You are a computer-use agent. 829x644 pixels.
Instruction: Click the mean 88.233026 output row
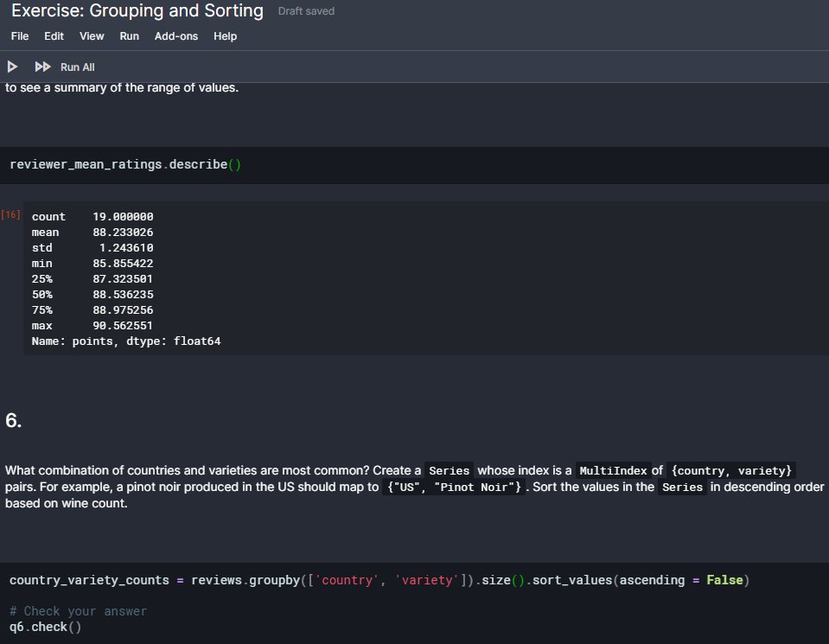(x=92, y=233)
